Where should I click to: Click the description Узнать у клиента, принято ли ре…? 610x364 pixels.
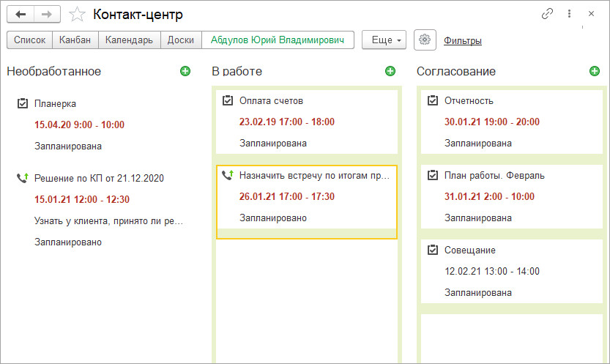[108, 221]
